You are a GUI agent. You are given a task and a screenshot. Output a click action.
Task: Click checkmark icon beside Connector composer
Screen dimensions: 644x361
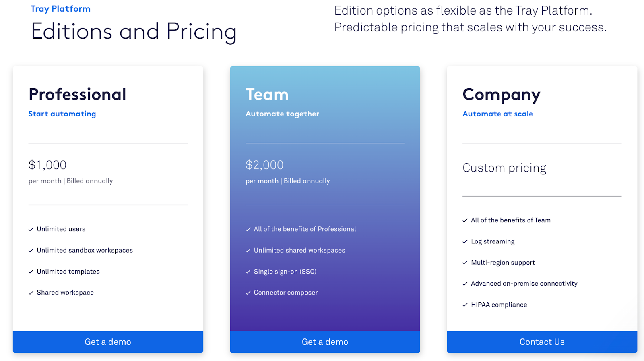248,293
